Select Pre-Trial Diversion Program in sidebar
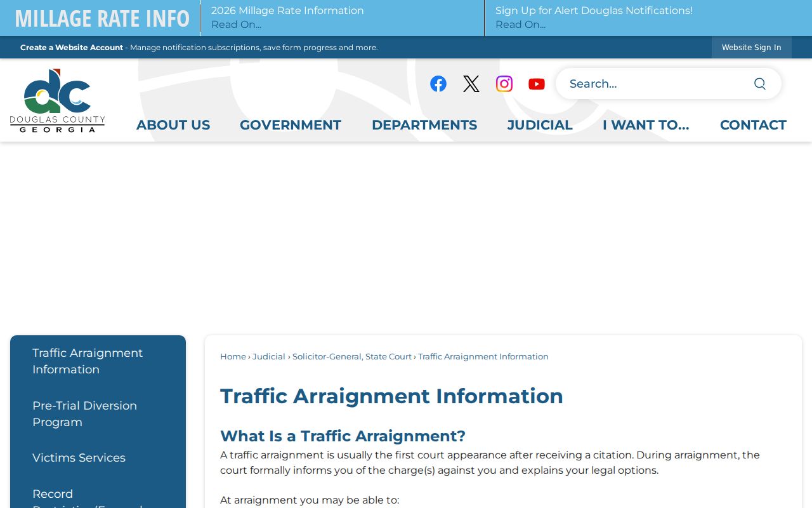Image resolution: width=812 pixels, height=508 pixels. (98, 414)
